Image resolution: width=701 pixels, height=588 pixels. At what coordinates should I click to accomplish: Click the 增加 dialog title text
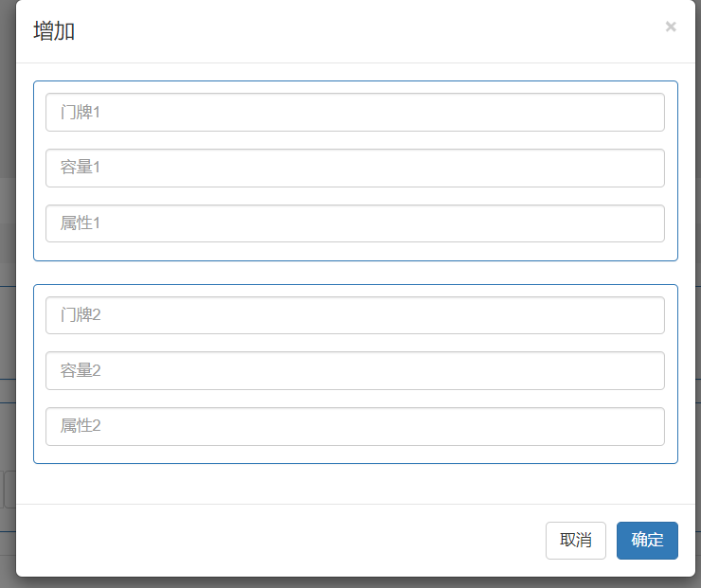coord(54,31)
